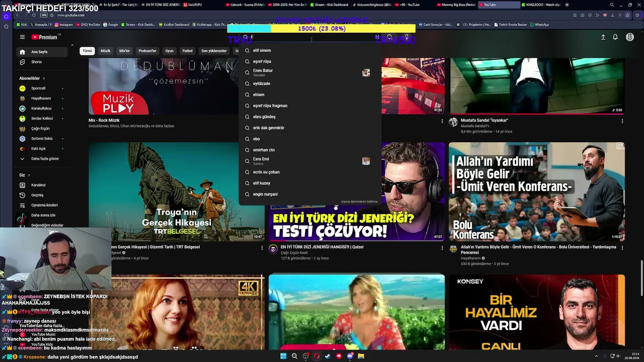Select the Mix'ler filter chip

(x=124, y=51)
